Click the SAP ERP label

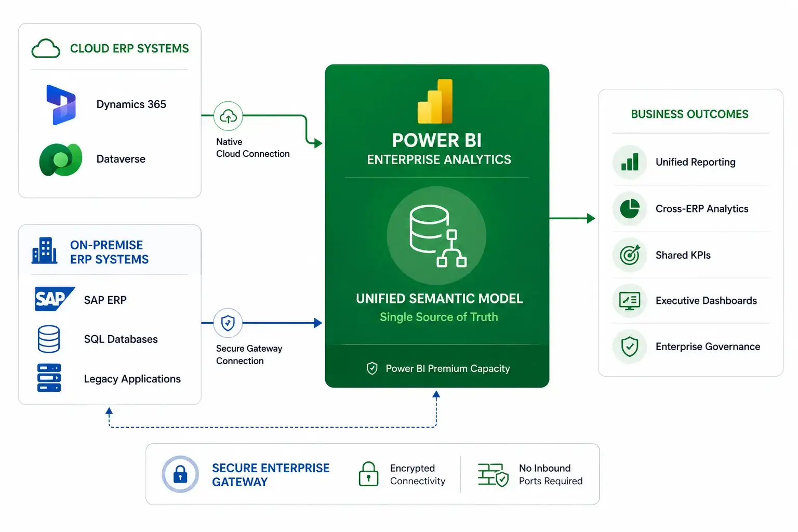[105, 300]
